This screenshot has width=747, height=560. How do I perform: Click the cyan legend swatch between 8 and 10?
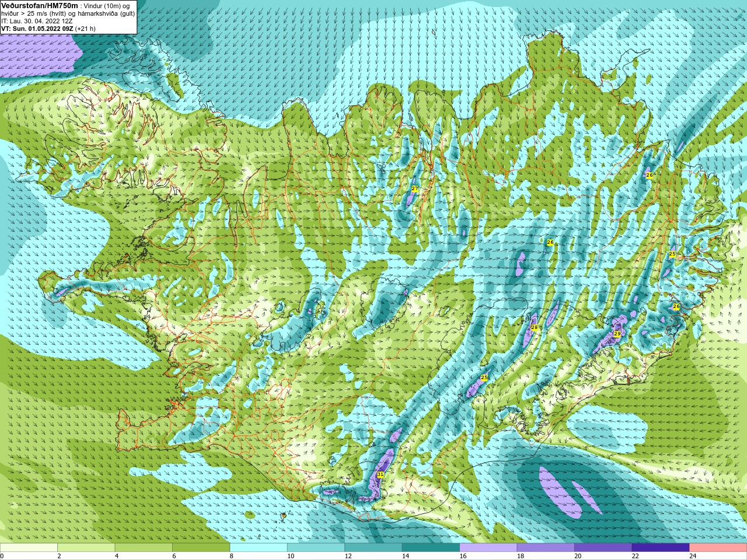coord(259,548)
